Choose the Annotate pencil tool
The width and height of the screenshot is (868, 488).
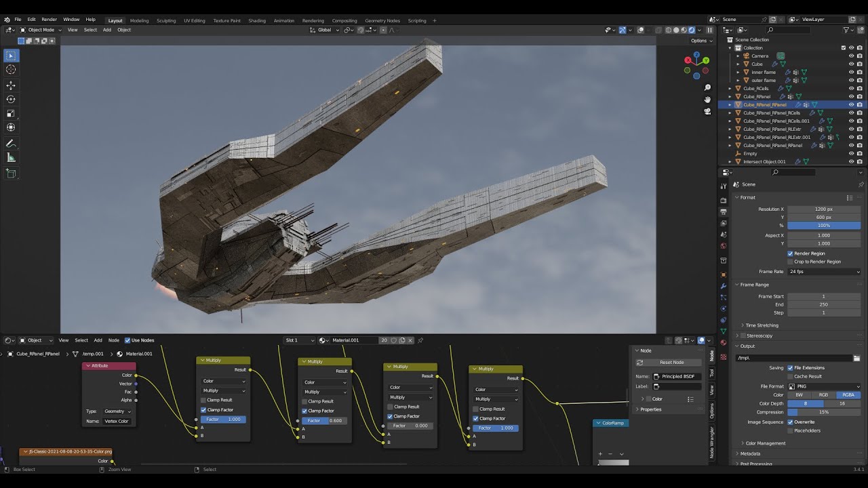coord(11,144)
